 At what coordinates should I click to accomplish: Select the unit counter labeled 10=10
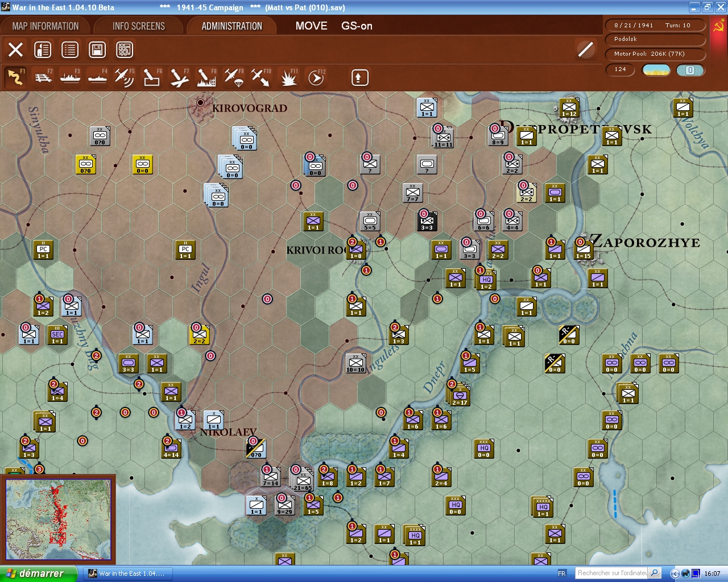[356, 363]
